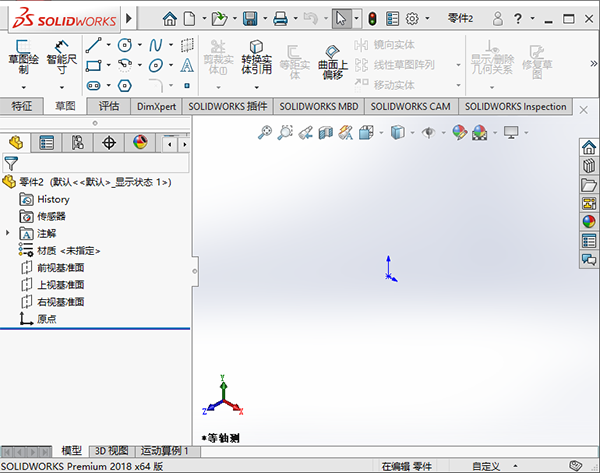Screen dimensions: 600x473
Task: Open Appearances color ball in task pane
Action: pos(589,221)
